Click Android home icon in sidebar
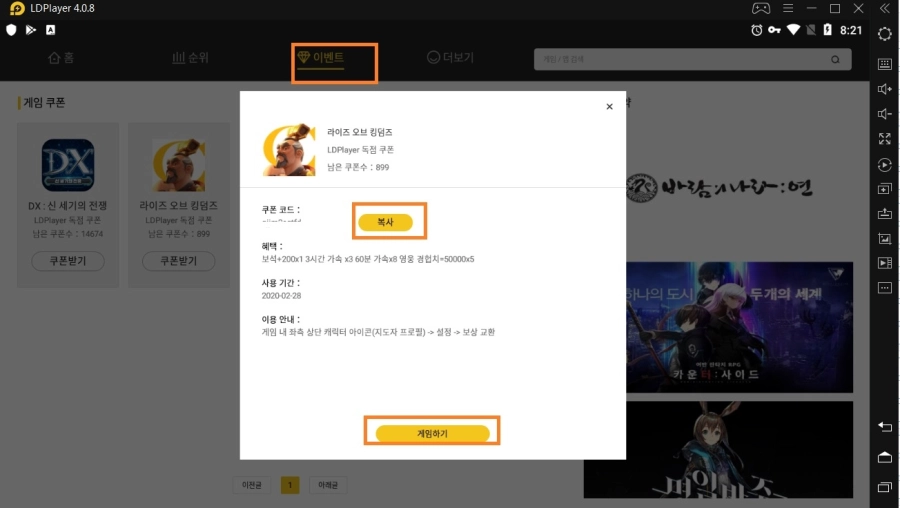 coord(885,457)
